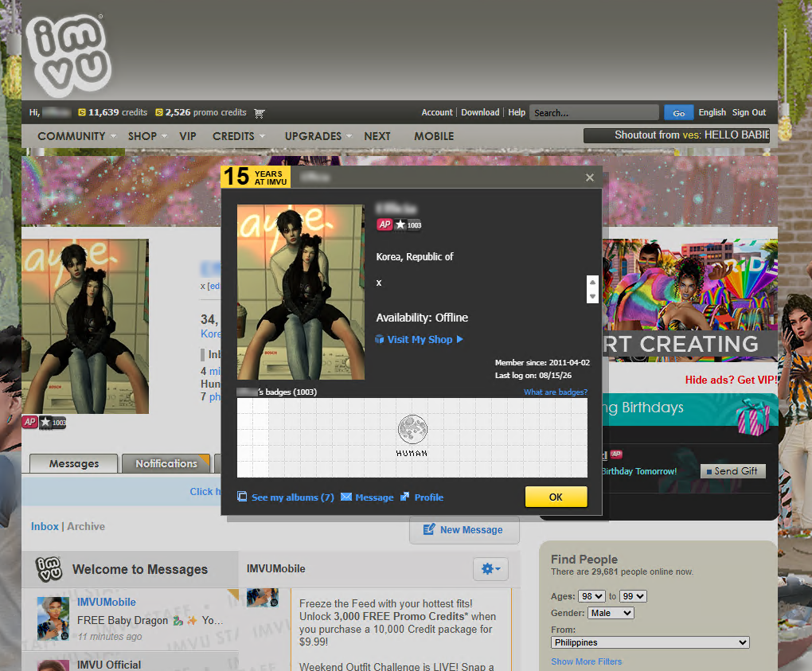Open the Inbox link
Screen dimensions: 812x671
45,526
